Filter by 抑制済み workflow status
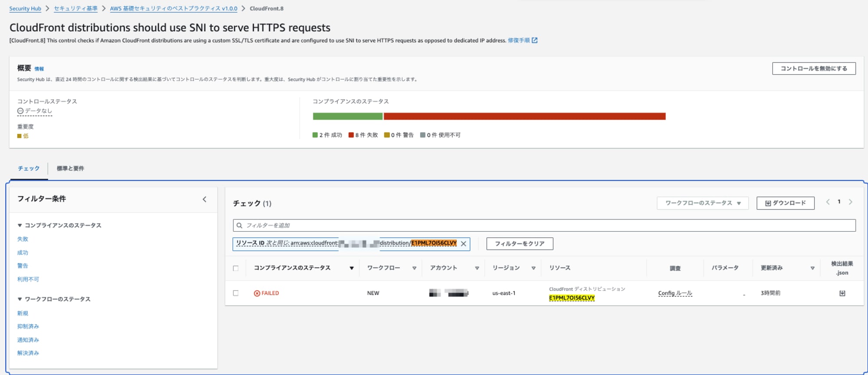This screenshot has height=375, width=868. point(28,327)
